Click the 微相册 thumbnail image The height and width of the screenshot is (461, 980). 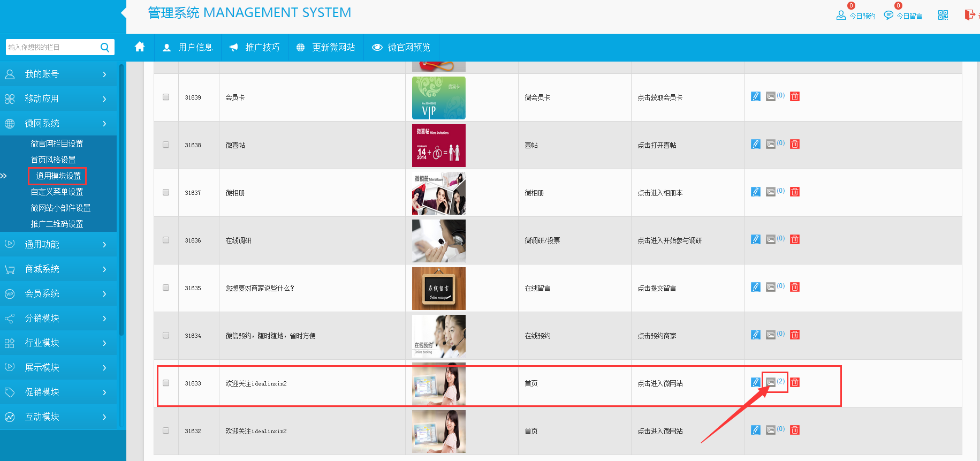tap(438, 193)
